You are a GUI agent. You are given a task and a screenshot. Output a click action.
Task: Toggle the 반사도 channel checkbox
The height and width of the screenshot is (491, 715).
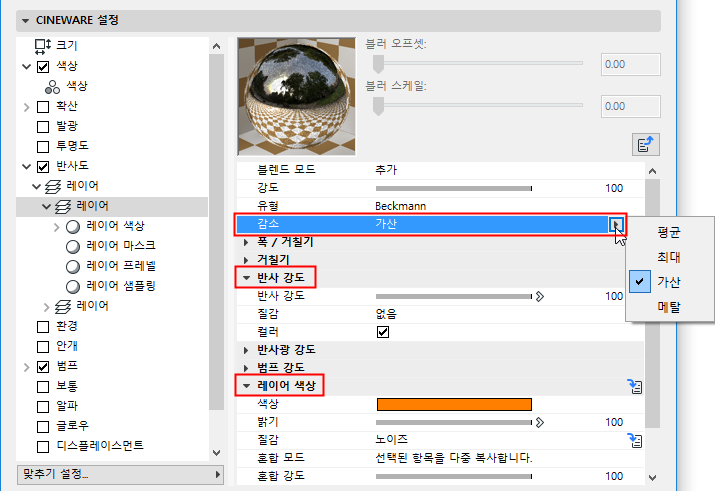click(43, 166)
